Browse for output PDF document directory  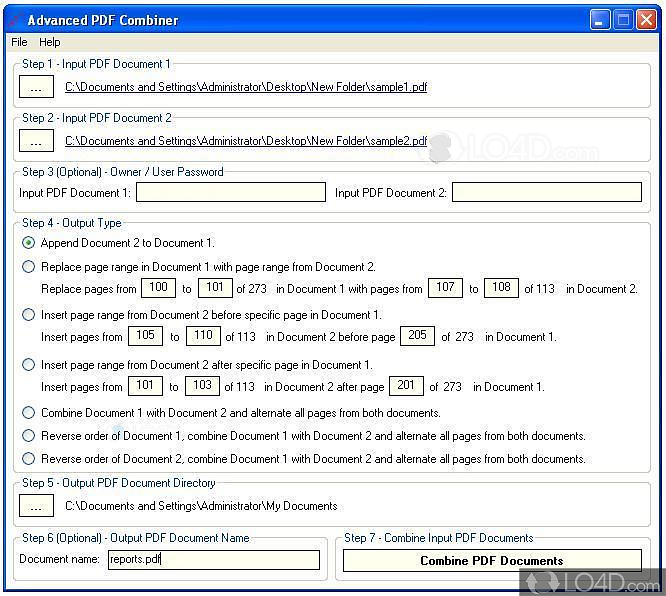tap(36, 506)
